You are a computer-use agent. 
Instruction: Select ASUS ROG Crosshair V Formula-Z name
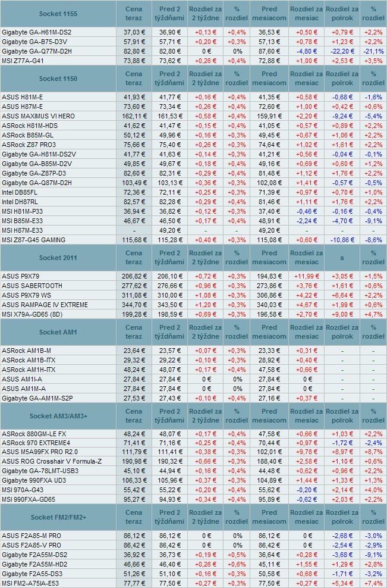click(x=52, y=462)
